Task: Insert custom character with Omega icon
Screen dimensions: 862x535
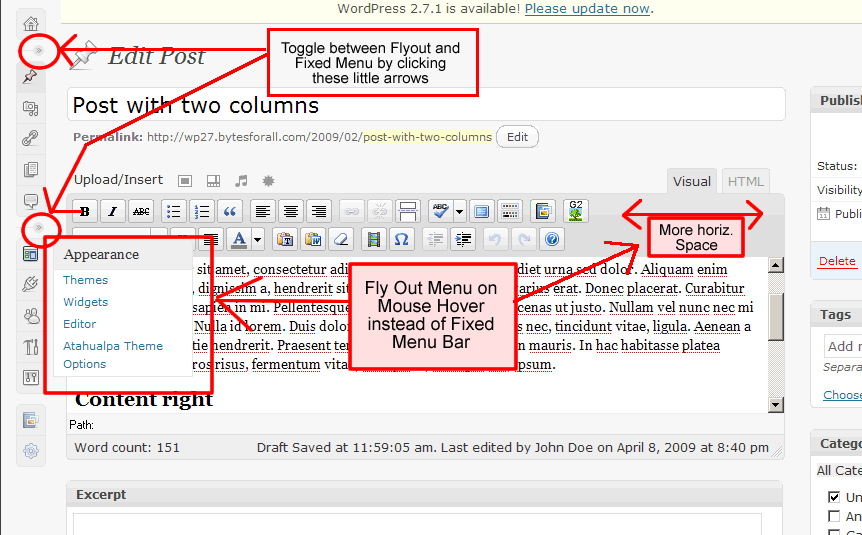Action: (x=402, y=239)
